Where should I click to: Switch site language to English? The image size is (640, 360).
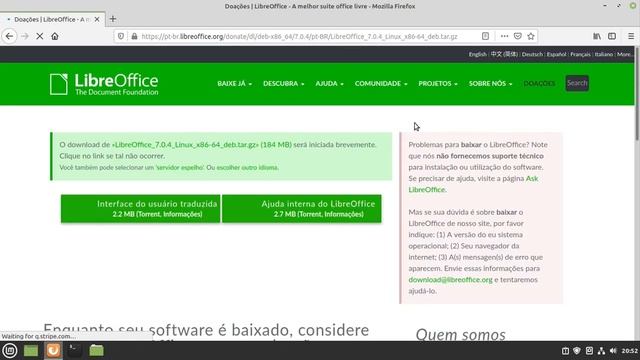coord(477,54)
